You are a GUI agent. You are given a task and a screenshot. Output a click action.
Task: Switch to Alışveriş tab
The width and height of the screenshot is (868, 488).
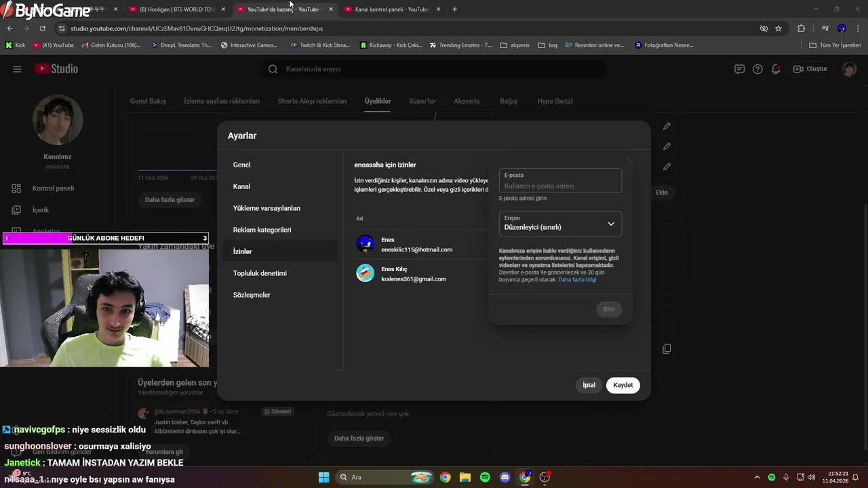[467, 101]
